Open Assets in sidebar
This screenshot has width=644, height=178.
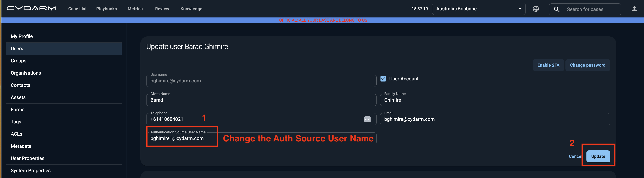click(x=64, y=97)
